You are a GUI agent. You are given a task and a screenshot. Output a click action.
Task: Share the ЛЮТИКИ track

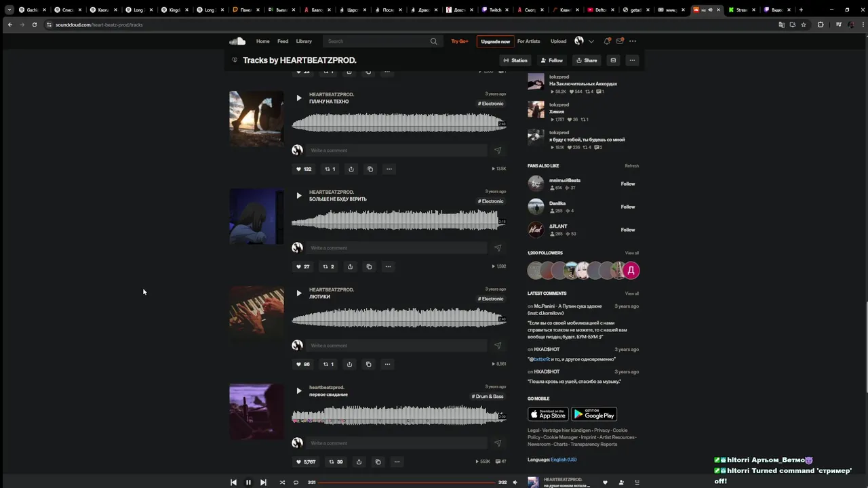coord(349,364)
